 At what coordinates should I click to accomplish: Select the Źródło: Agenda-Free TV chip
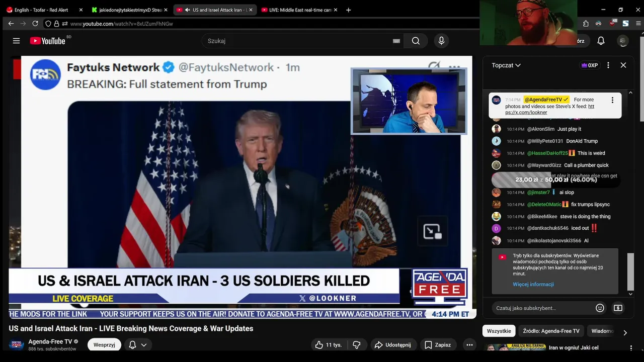click(551, 331)
